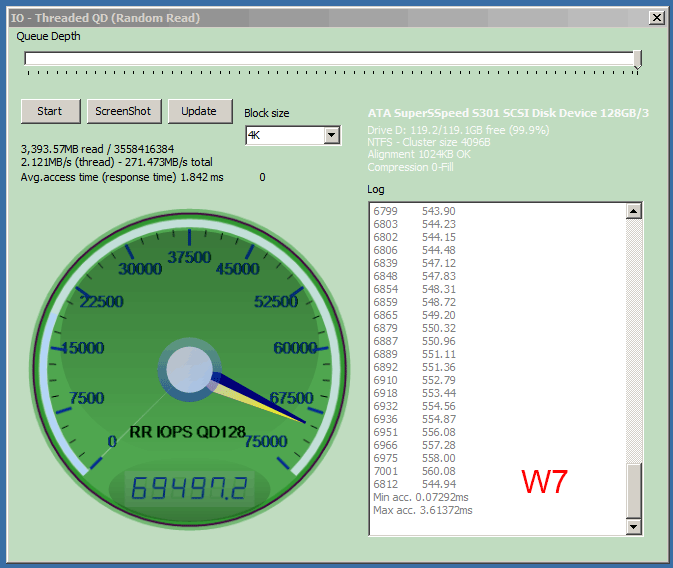Click the Update button
The height and width of the screenshot is (568, 673).
pyautogui.click(x=199, y=111)
